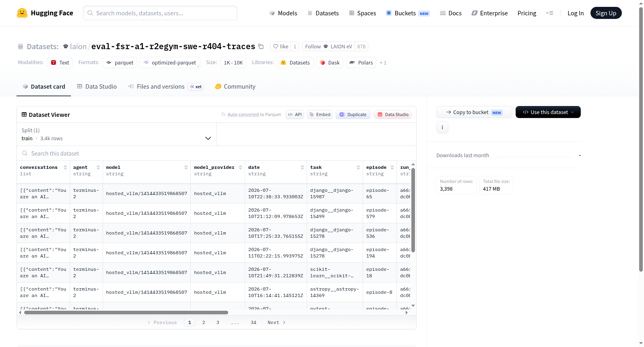Copy dataset name with the copy icon

tap(261, 46)
